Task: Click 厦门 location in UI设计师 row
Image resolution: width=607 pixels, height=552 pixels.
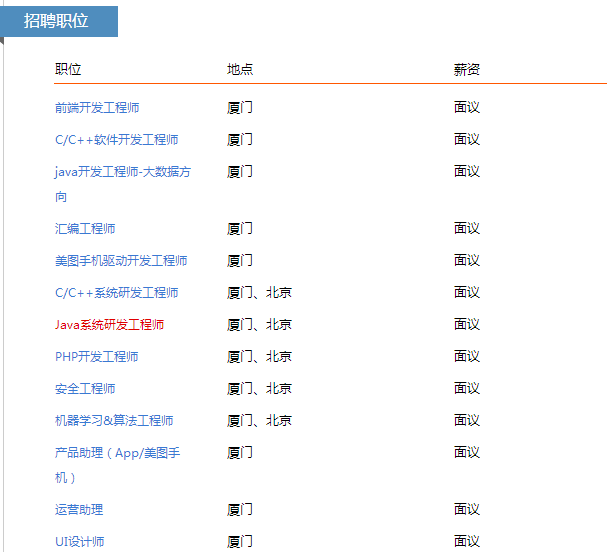Action: (x=240, y=541)
